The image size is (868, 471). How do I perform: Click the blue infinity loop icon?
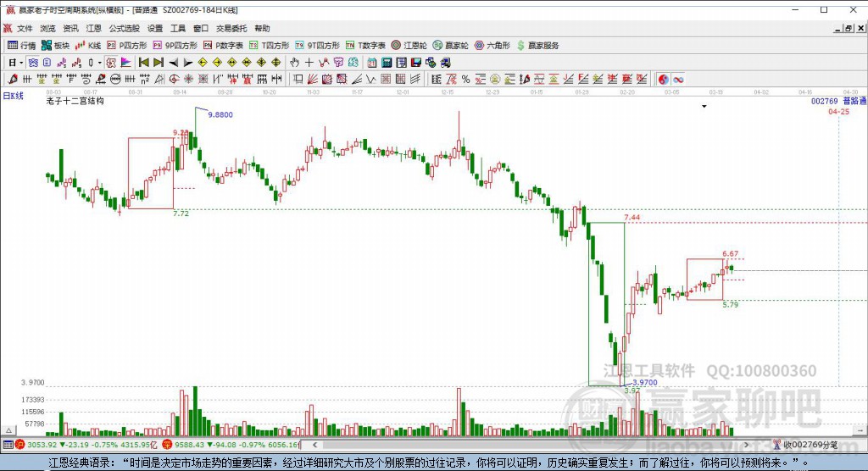(x=678, y=79)
